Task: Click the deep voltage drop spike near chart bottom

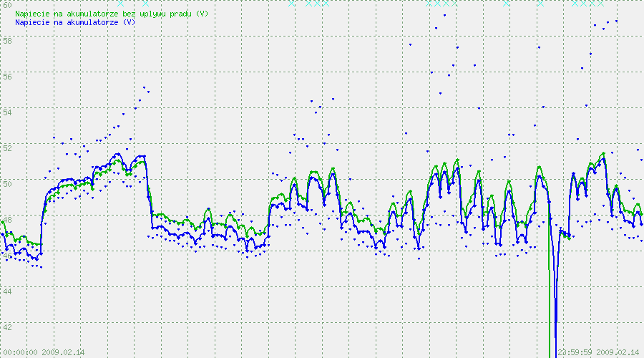Action: click(553, 337)
